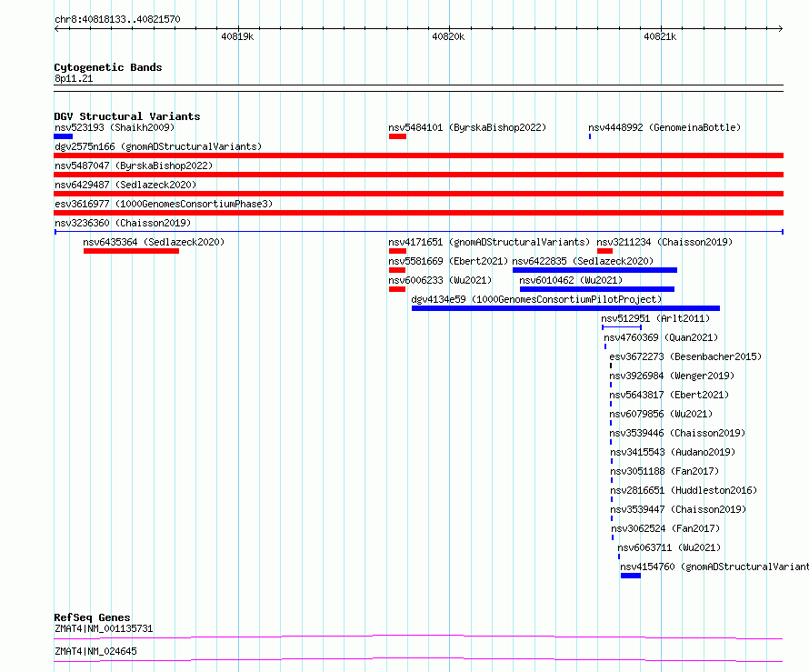Select nsv3236360 (Chaisson2019) variant label

(123, 223)
